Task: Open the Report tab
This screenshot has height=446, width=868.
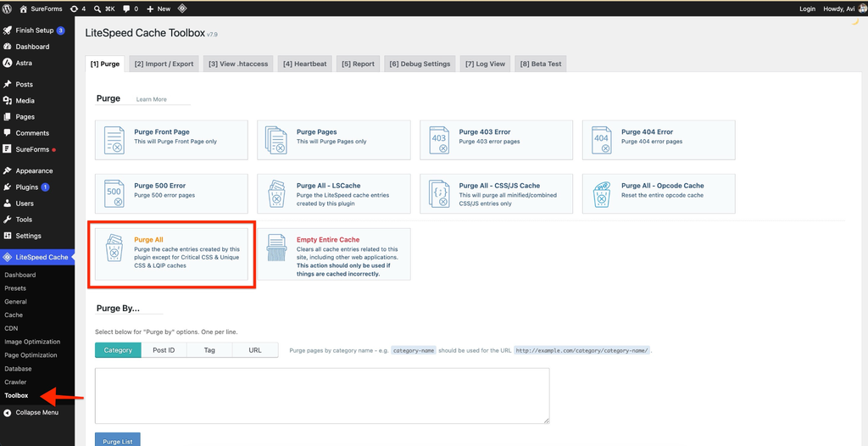Action: point(359,64)
